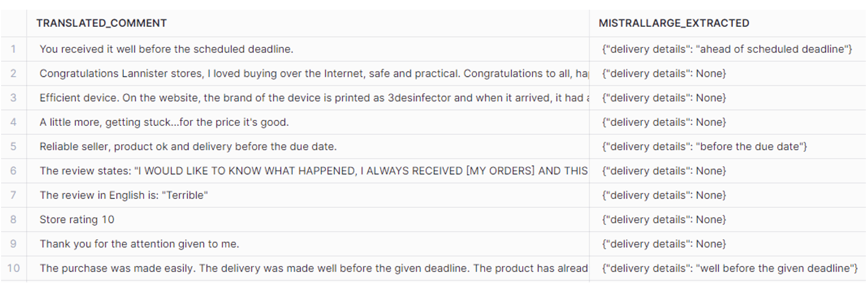Select the TRANSLATED_COMMENT column header
The image size is (868, 284).
(x=307, y=23)
